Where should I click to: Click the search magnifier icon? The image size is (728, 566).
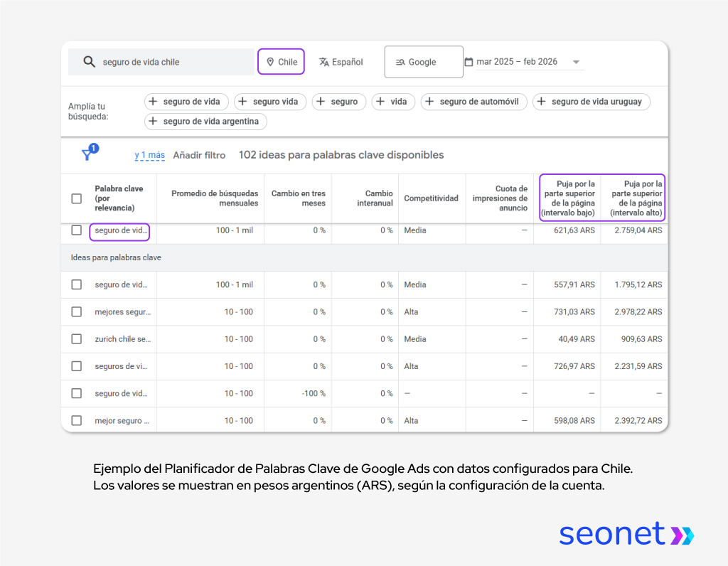[89, 62]
